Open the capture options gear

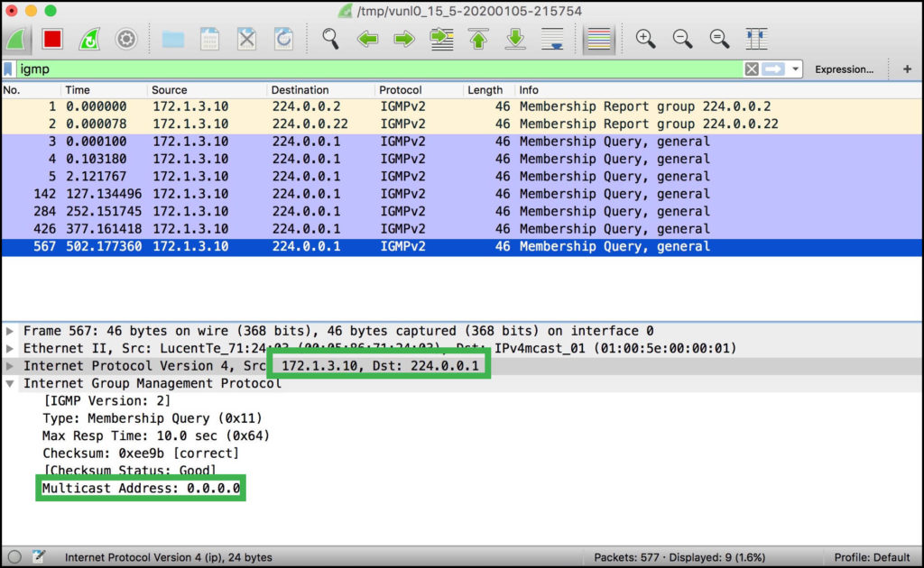(x=125, y=39)
